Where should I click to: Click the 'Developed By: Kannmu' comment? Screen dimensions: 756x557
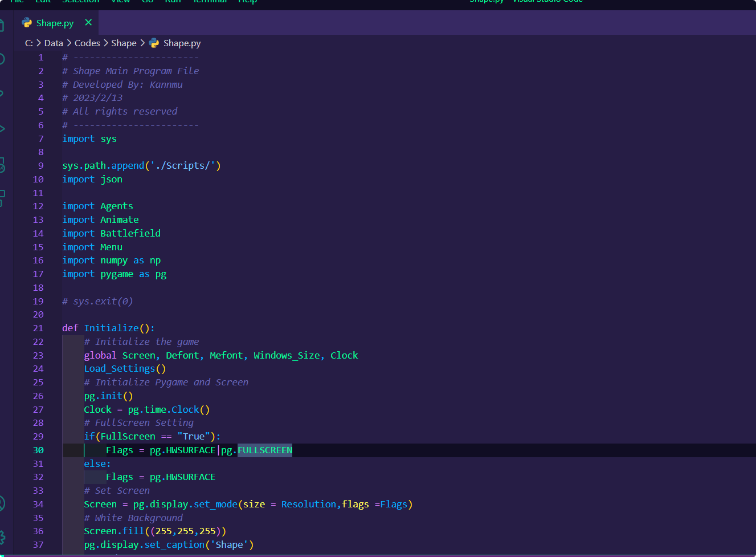point(128,85)
